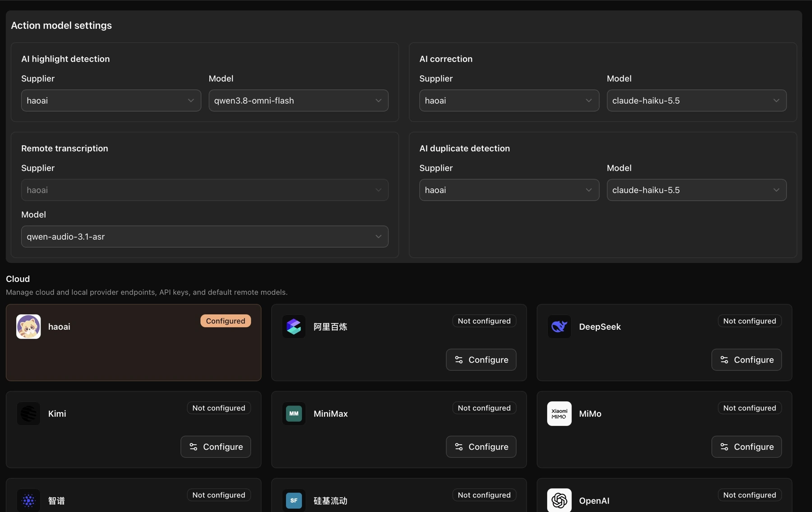Image resolution: width=812 pixels, height=512 pixels.
Task: Open AI duplicate detection Model dropdown
Action: pyautogui.click(x=697, y=190)
